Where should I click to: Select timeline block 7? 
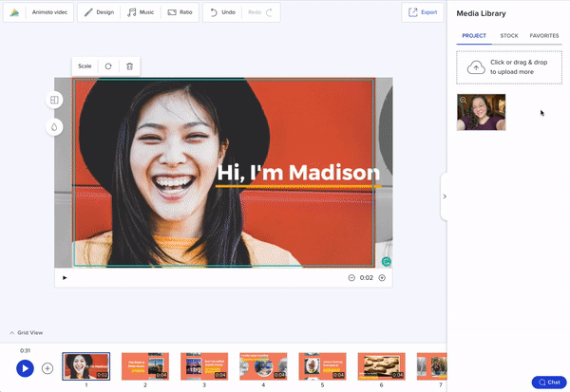pyautogui.click(x=432, y=366)
